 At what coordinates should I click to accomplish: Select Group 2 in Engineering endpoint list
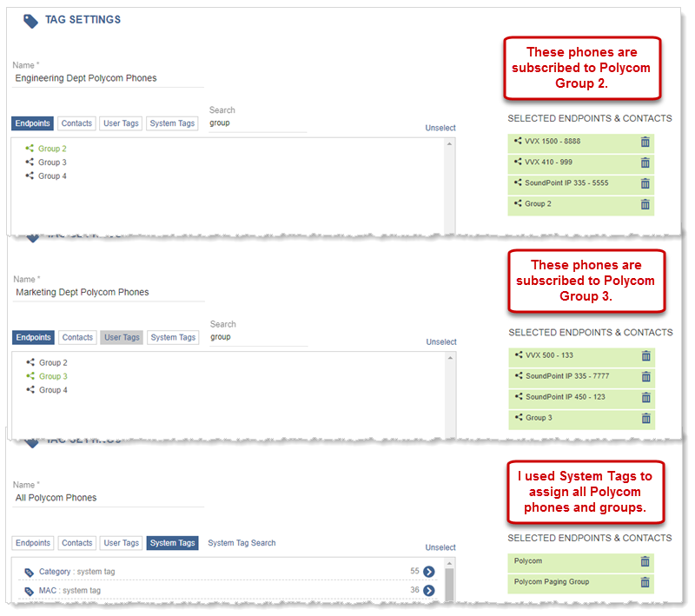(52, 149)
